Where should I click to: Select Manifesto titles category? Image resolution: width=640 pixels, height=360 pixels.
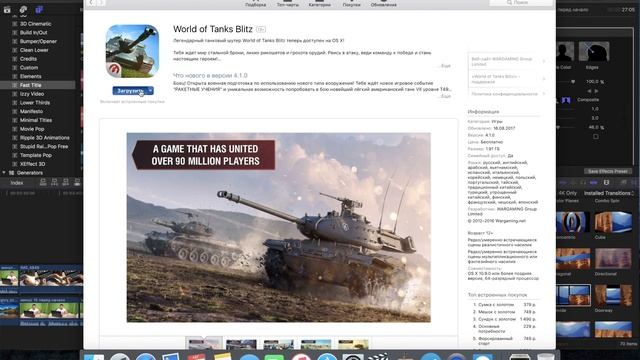31,111
